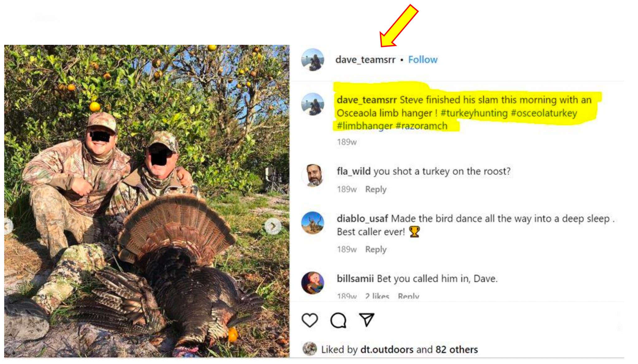Open the #turkeyhunting hashtag

coord(474,113)
